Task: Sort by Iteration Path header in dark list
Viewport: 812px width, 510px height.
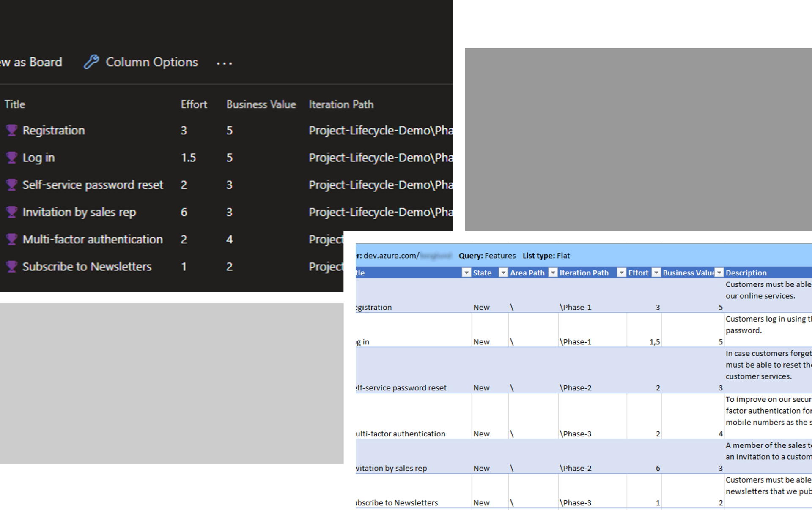Action: coord(341,104)
